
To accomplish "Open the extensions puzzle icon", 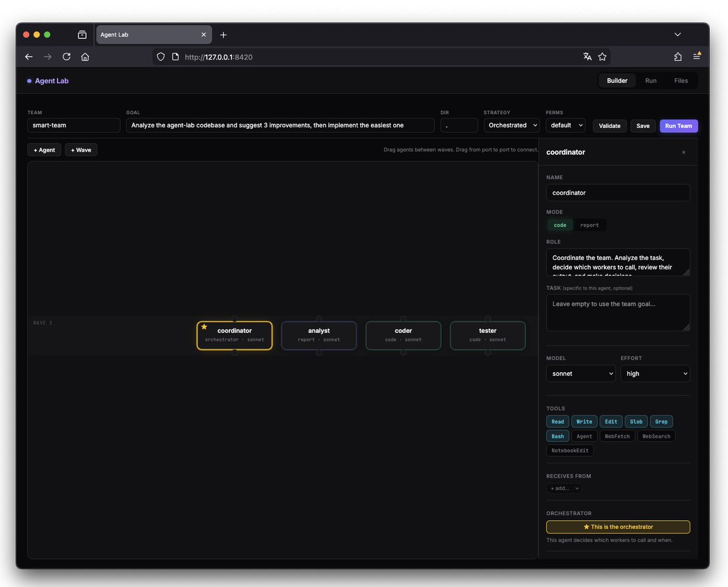I will coord(678,56).
